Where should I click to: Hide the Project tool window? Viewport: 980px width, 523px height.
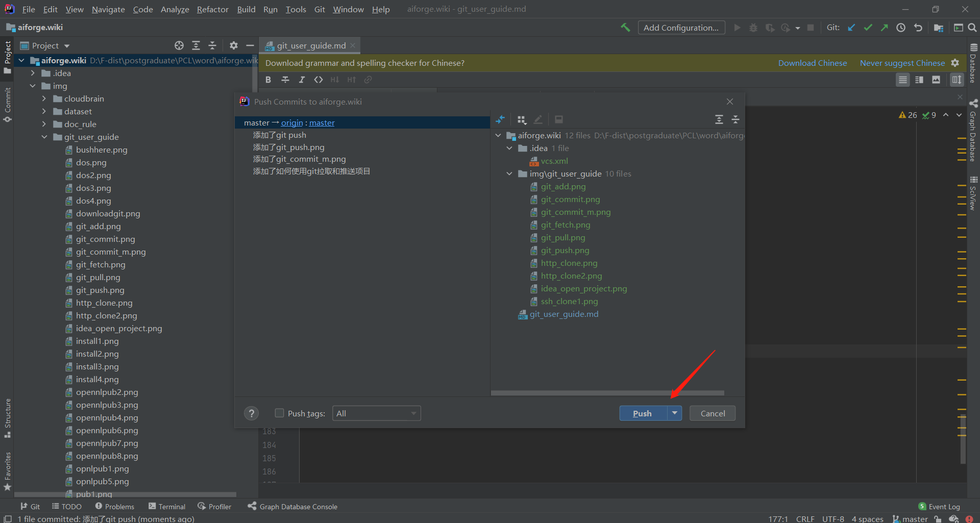point(250,45)
